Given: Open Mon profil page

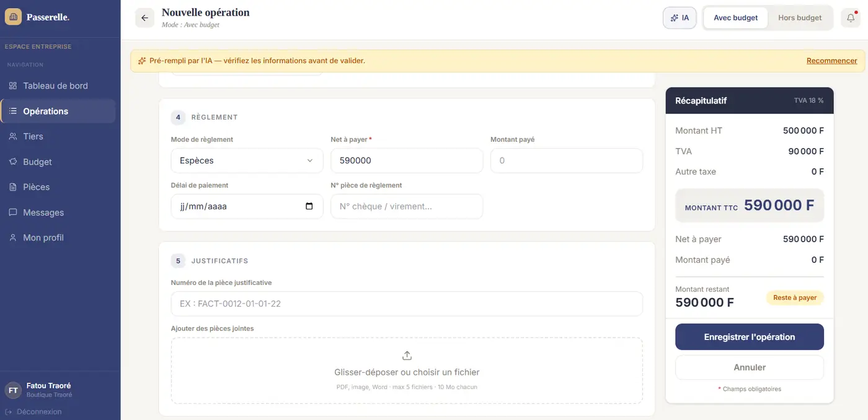Looking at the screenshot, I should pyautogui.click(x=58, y=238).
